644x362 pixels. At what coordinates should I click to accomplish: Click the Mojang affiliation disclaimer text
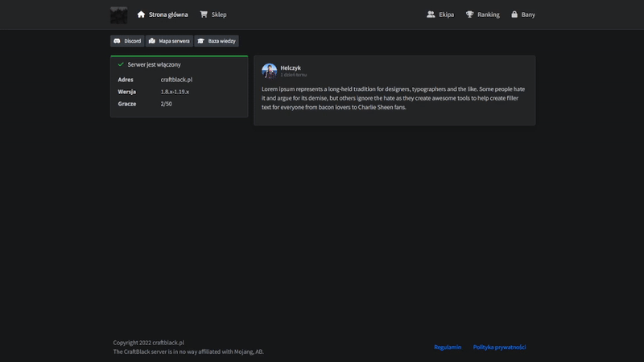pos(188,352)
